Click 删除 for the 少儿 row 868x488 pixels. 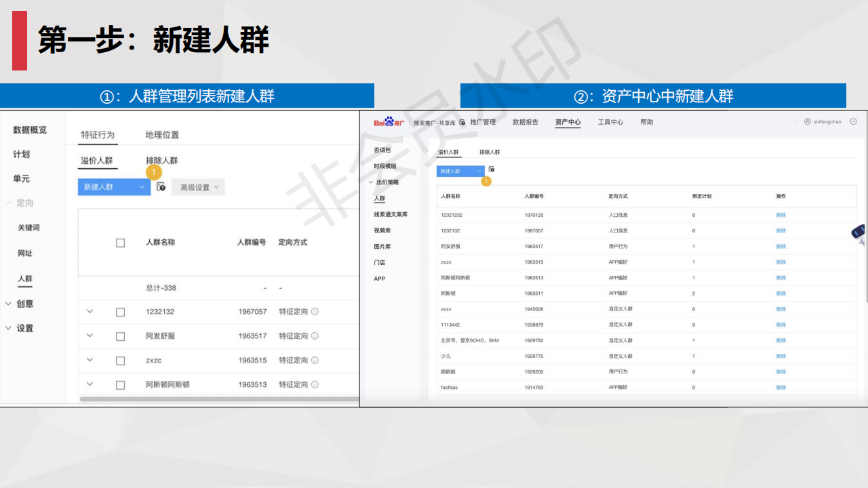781,356
